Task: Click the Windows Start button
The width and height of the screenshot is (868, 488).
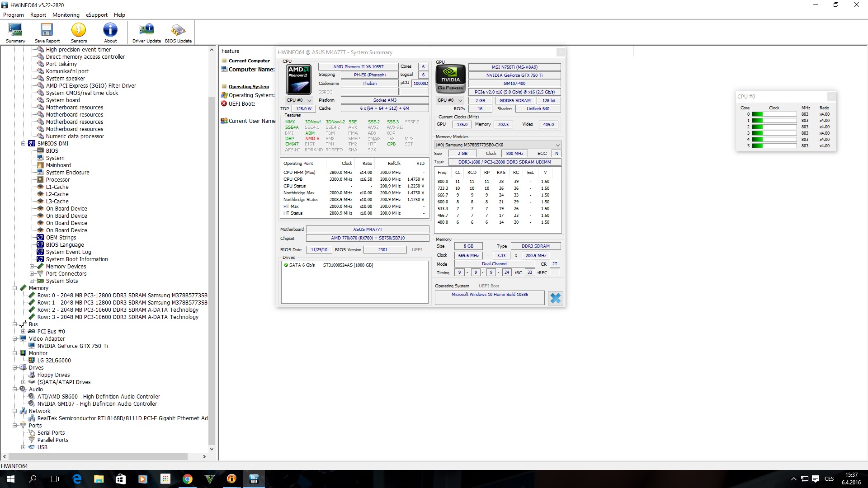Action: point(11,479)
